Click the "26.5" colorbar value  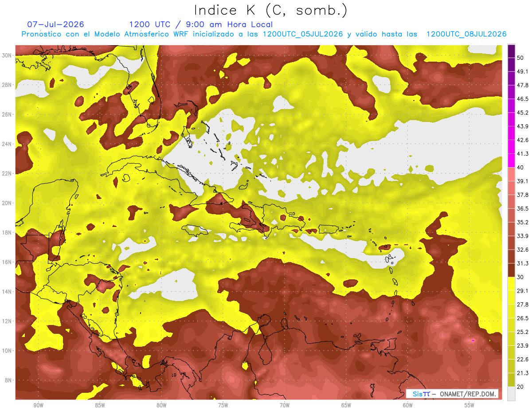pos(523,318)
